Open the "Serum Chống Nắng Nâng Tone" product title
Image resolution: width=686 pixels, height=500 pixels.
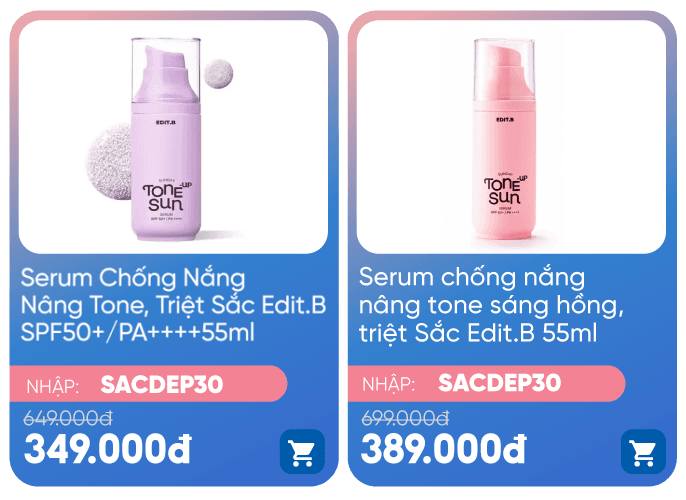point(173,305)
